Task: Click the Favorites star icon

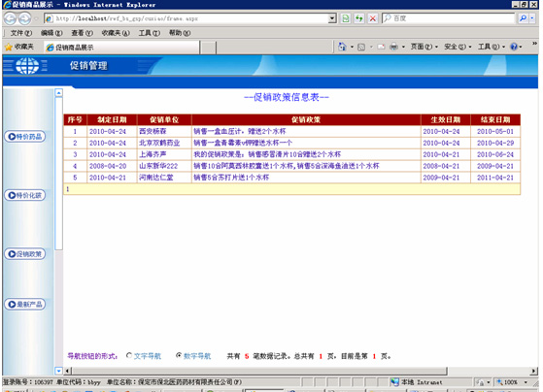Action: tap(9, 47)
